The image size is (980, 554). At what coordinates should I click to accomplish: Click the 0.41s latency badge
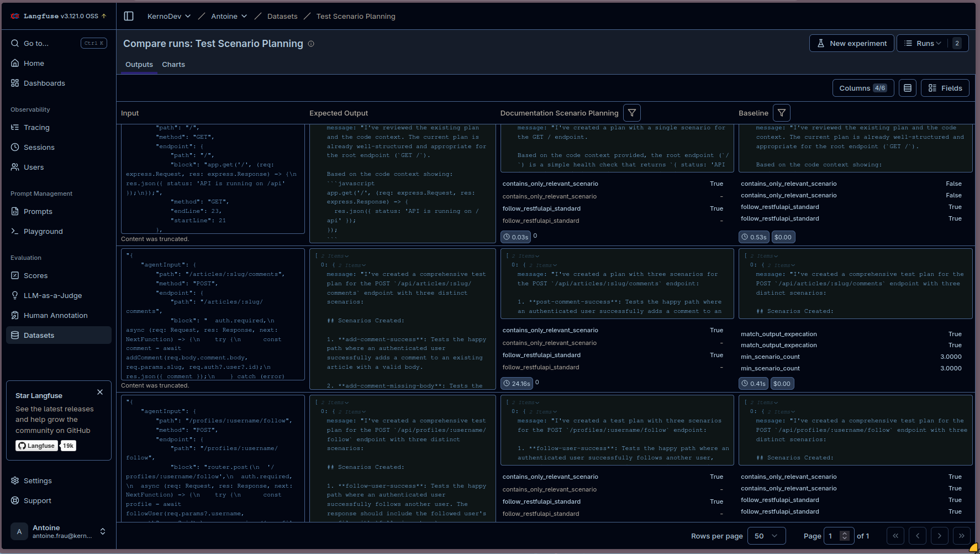(x=754, y=383)
